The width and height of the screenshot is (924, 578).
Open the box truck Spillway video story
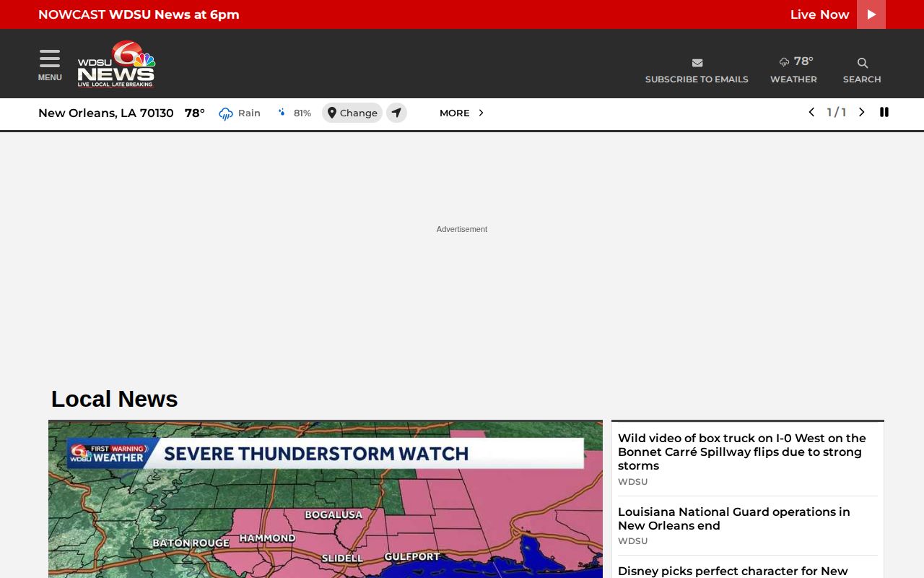(x=742, y=452)
